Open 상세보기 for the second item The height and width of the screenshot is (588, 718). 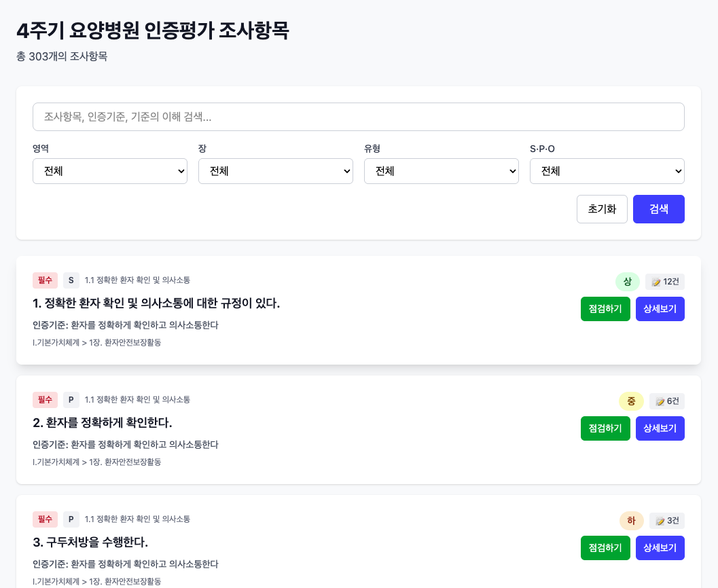(x=660, y=428)
